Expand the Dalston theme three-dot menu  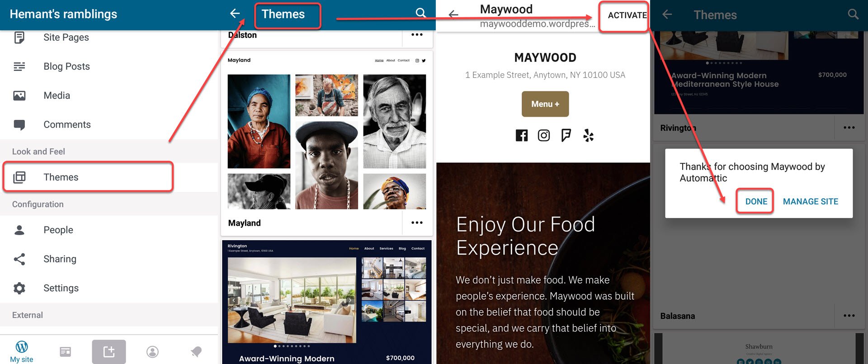point(417,35)
